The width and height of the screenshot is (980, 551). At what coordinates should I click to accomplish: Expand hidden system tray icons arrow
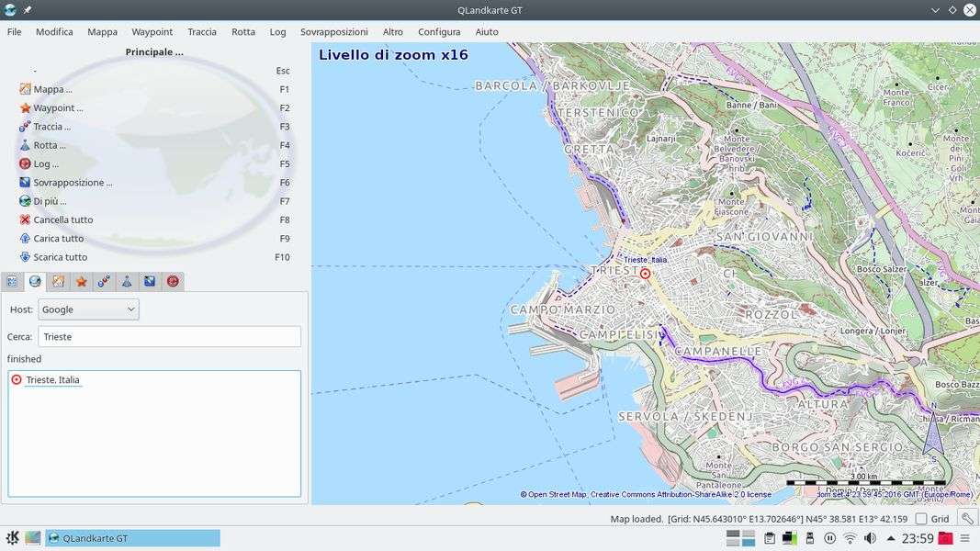click(890, 538)
